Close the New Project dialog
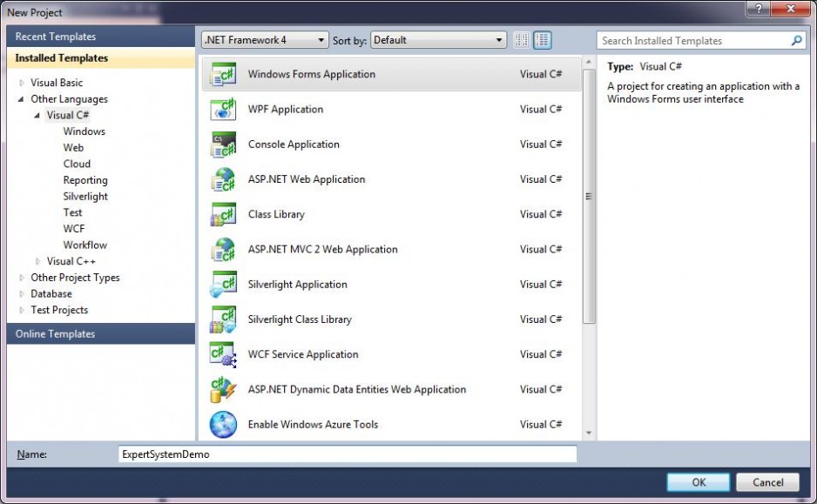817x504 pixels. pos(790,9)
